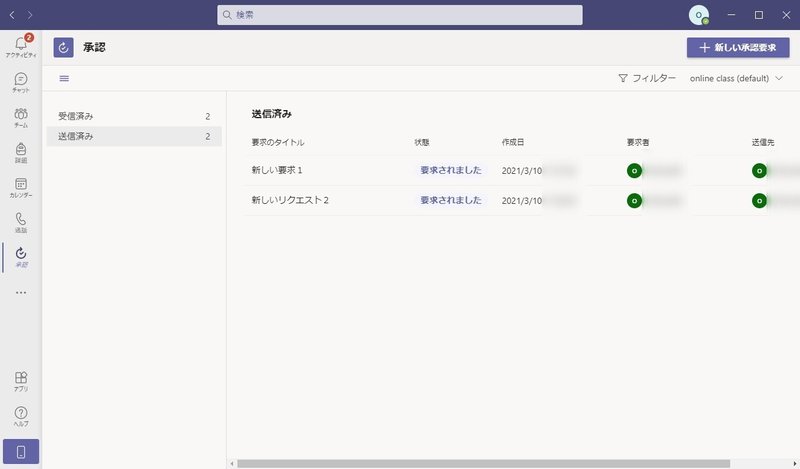The image size is (800, 469).
Task: Open the Help question mark icon
Action: (21, 416)
